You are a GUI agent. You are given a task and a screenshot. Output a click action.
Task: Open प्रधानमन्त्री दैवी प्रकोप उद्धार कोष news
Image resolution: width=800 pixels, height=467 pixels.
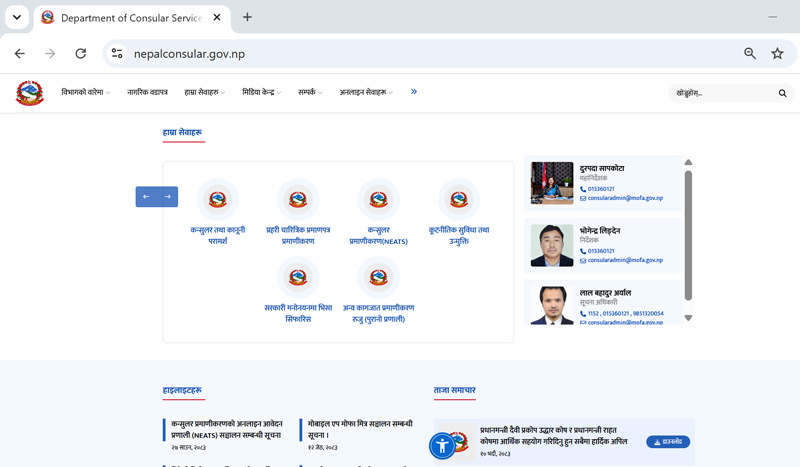553,435
